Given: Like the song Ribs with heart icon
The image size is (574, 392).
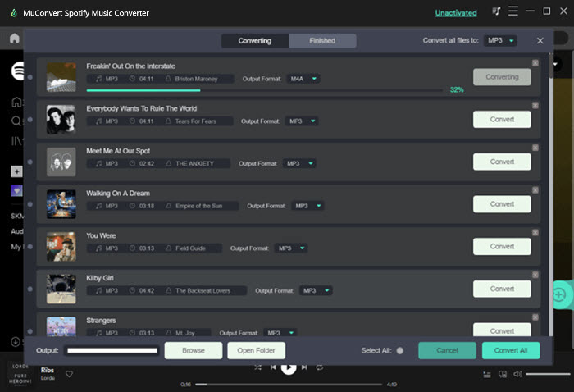Looking at the screenshot, I should click(x=70, y=374).
